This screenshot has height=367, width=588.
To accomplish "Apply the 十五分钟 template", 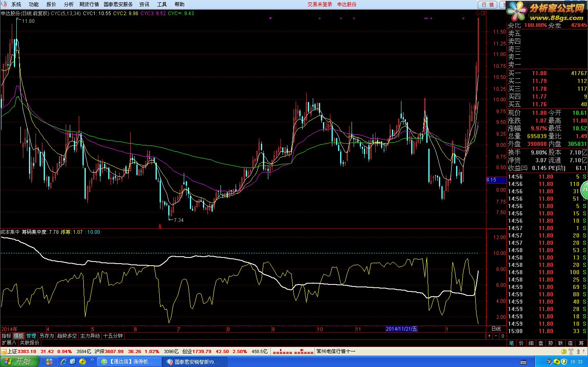I will (x=113, y=336).
